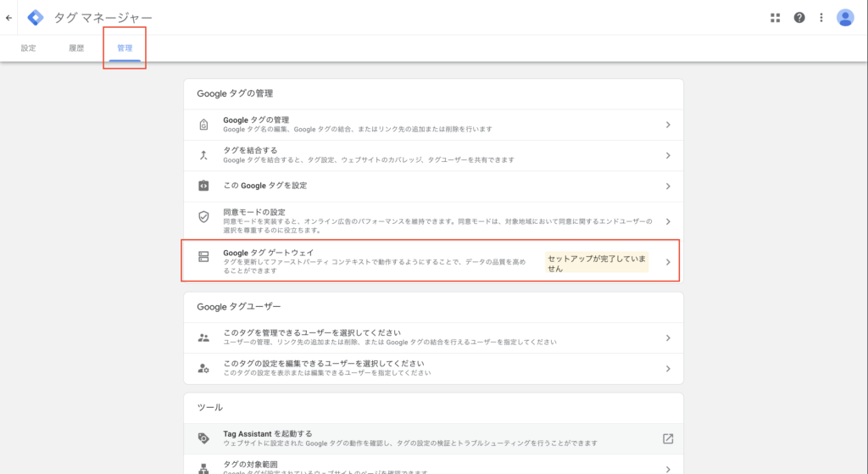Click shield icon beside 同意モードの設定
The height and width of the screenshot is (474, 868).
click(x=203, y=216)
